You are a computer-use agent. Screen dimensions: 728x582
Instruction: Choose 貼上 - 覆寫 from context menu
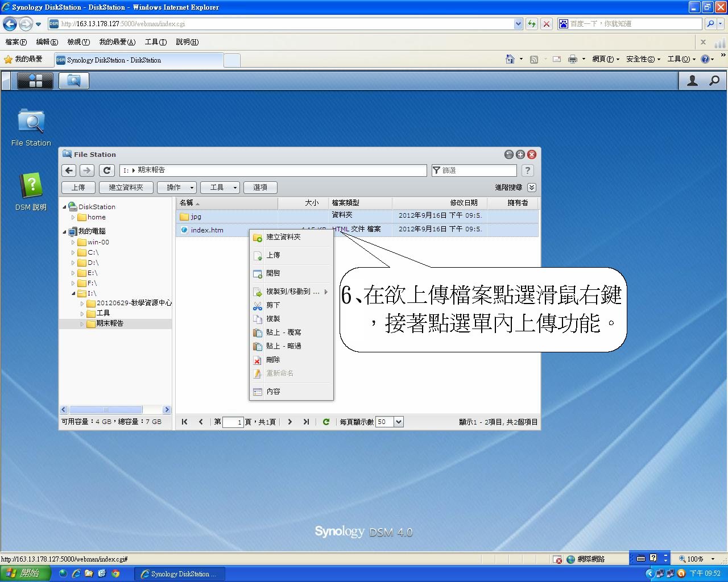coord(291,332)
